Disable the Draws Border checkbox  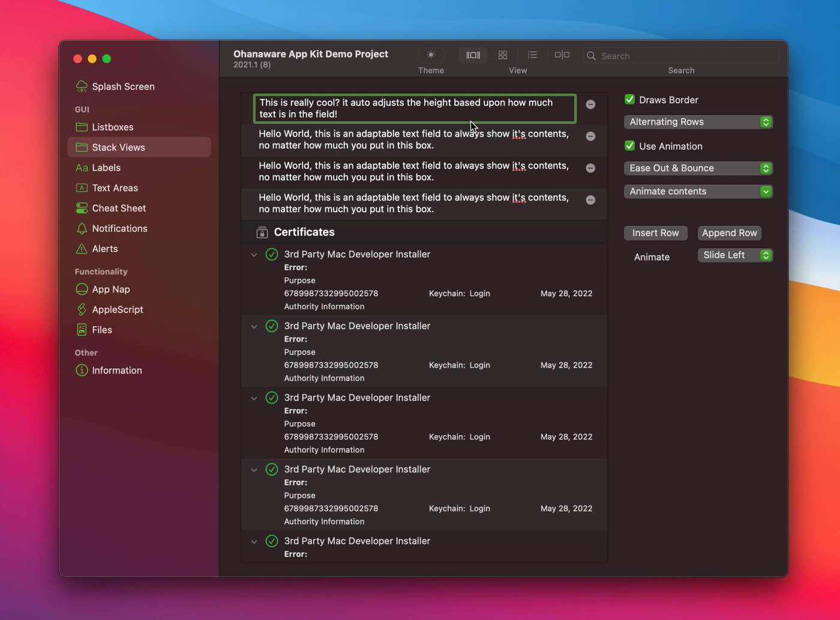pos(630,100)
